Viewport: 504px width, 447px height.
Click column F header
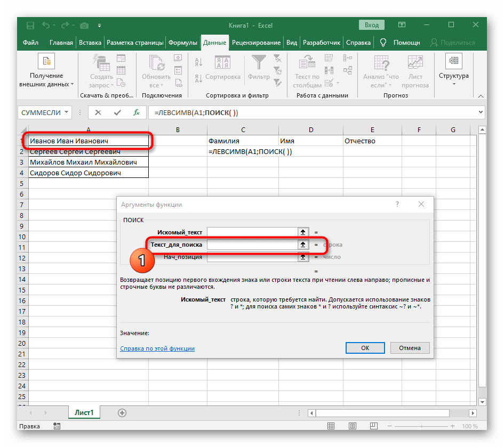coord(419,130)
